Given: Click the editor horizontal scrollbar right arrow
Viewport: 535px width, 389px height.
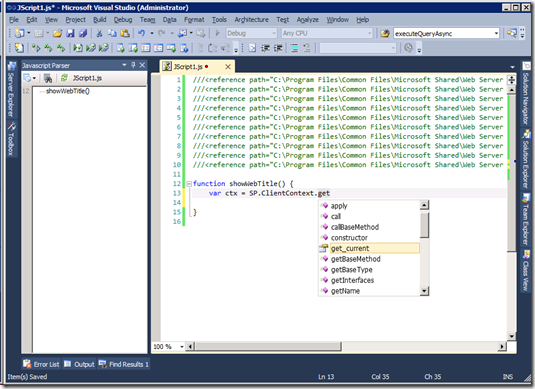Looking at the screenshot, I should click(x=502, y=347).
